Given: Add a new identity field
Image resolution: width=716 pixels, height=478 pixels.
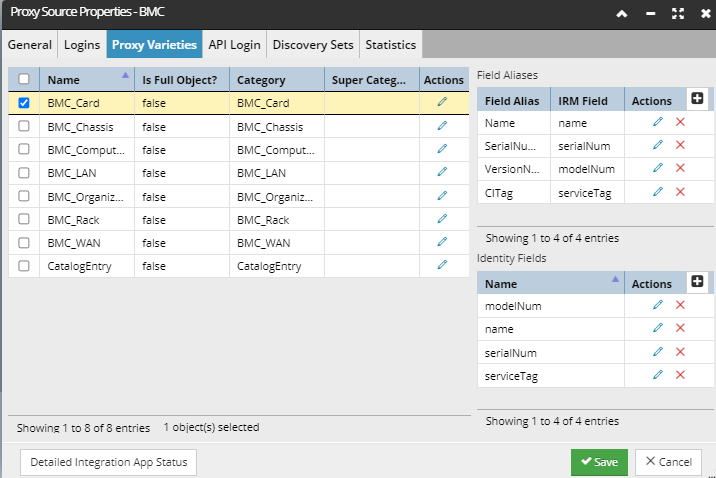Looking at the screenshot, I should click(697, 281).
